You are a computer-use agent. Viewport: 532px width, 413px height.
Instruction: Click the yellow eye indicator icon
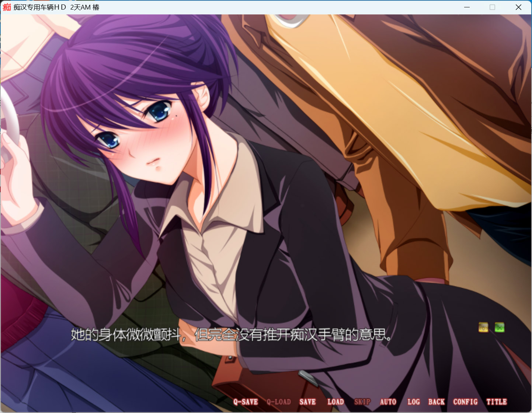click(x=483, y=327)
